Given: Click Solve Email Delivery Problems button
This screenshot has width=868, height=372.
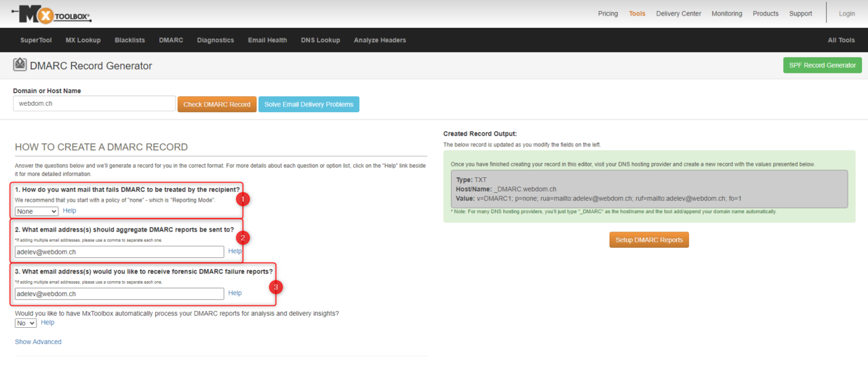Looking at the screenshot, I should pyautogui.click(x=309, y=105).
